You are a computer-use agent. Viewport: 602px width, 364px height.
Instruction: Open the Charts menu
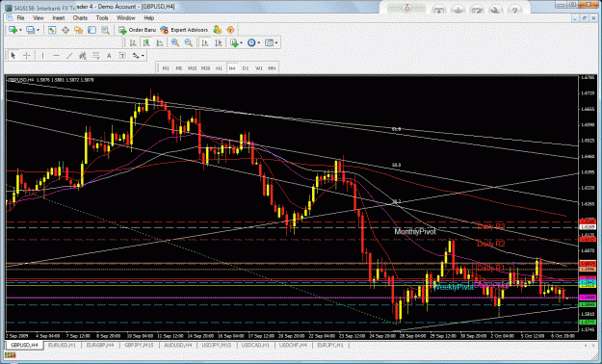coord(80,18)
